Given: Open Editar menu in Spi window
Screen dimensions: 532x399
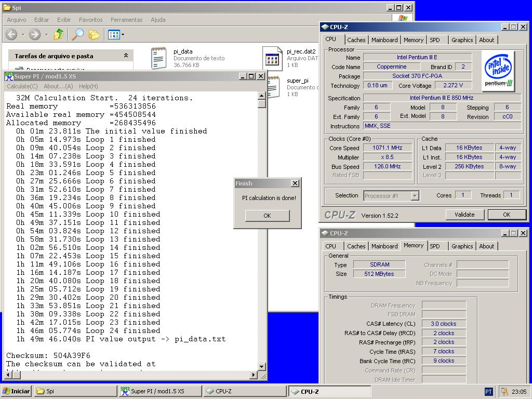Looking at the screenshot, I should [x=42, y=20].
